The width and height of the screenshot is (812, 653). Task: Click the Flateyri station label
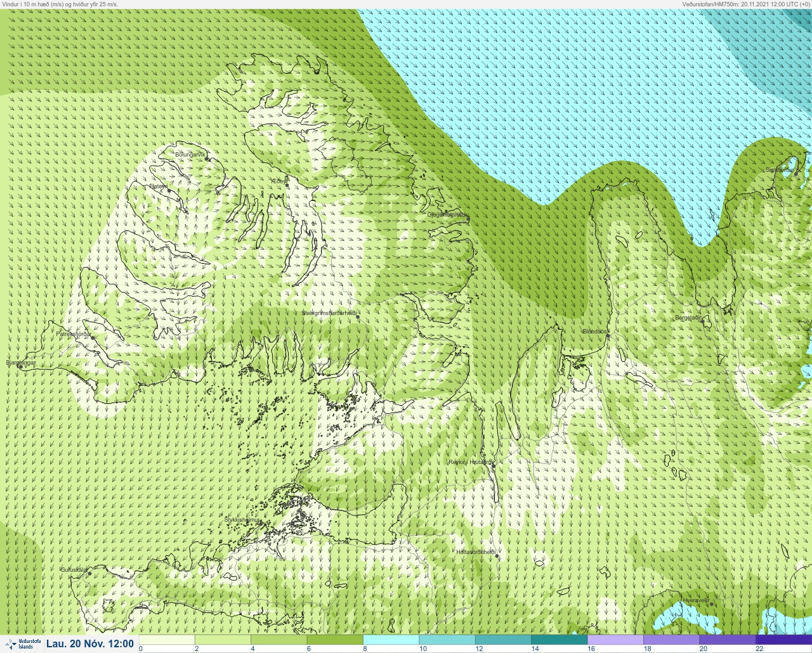(x=159, y=186)
